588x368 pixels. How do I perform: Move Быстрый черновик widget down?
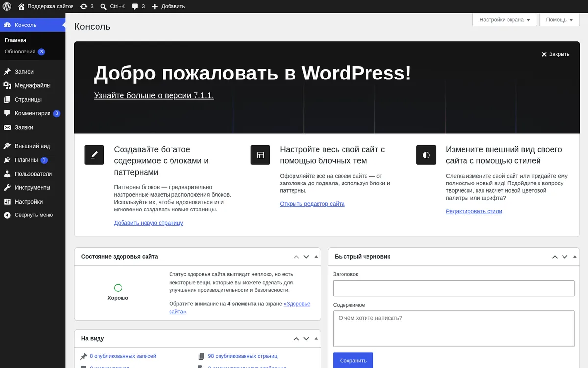[x=564, y=257]
